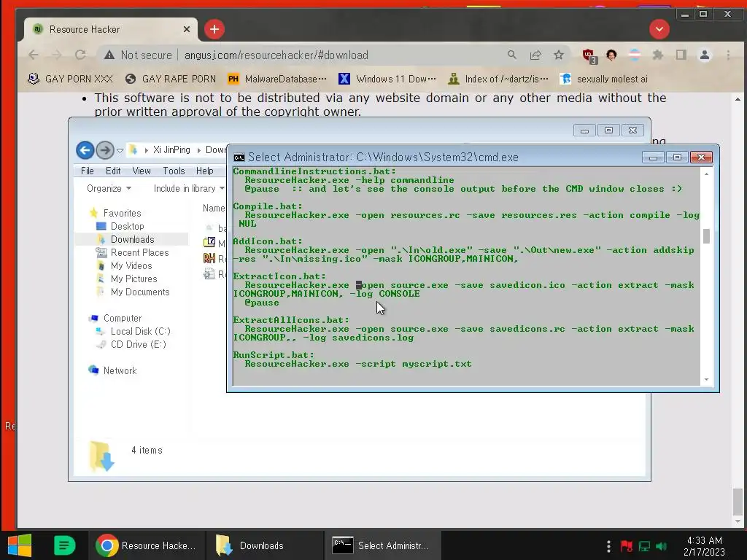Select the RH Resource Hacker file icon

209,258
